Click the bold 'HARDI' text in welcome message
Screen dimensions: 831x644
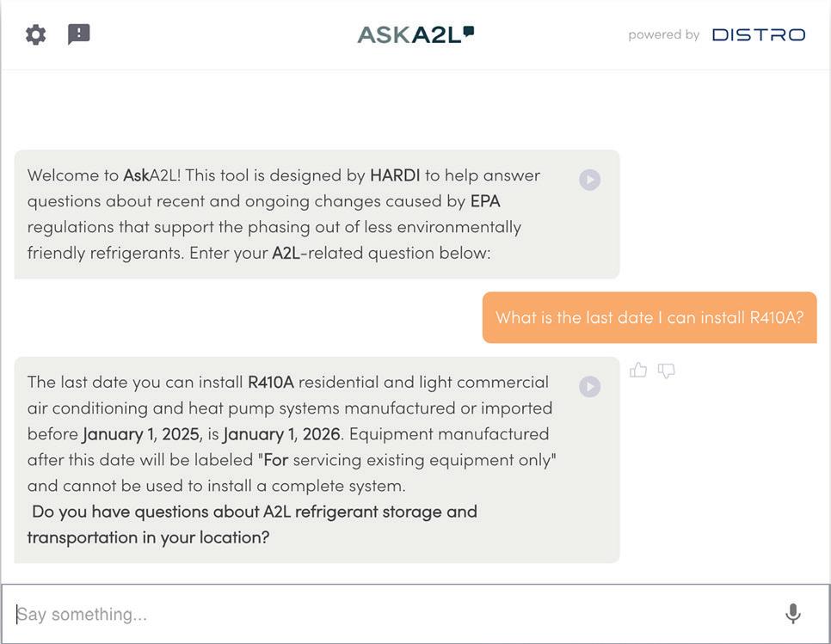(x=395, y=175)
